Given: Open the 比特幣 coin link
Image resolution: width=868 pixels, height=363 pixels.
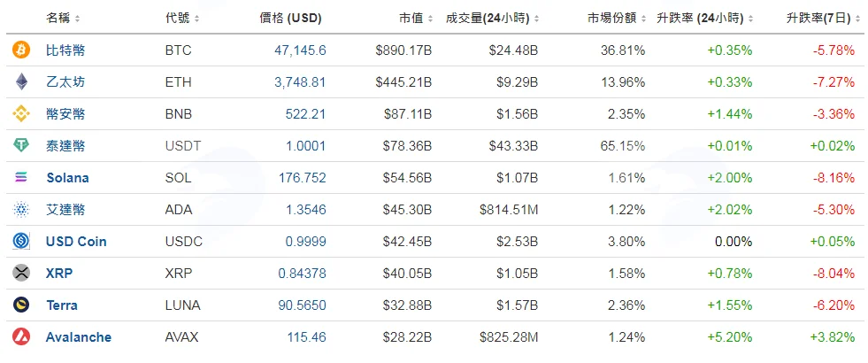Looking at the screenshot, I should coord(65,50).
